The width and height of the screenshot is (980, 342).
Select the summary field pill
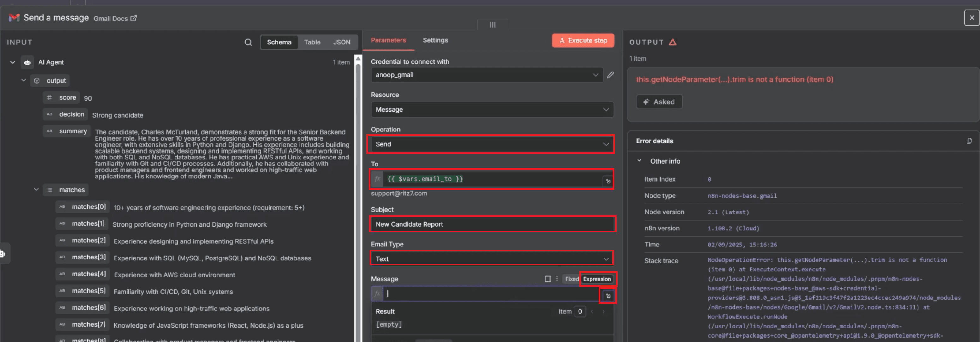(67, 131)
